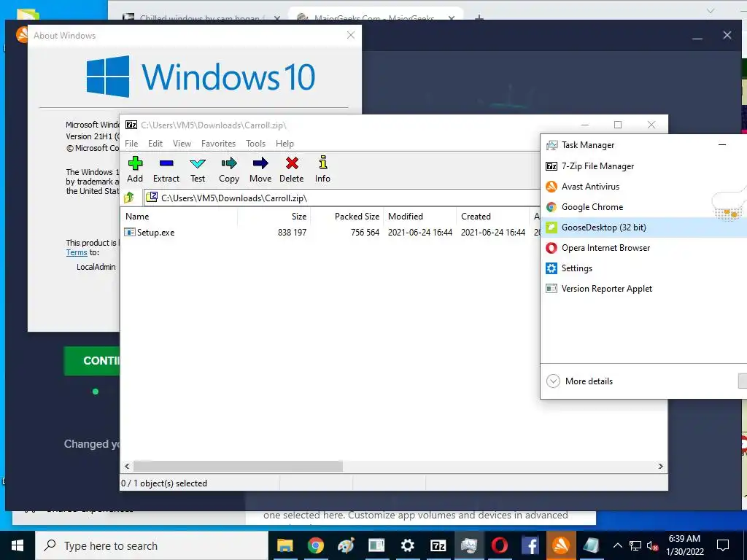Open Settings gear on the taskbar
The height and width of the screenshot is (560, 747).
[x=407, y=545]
